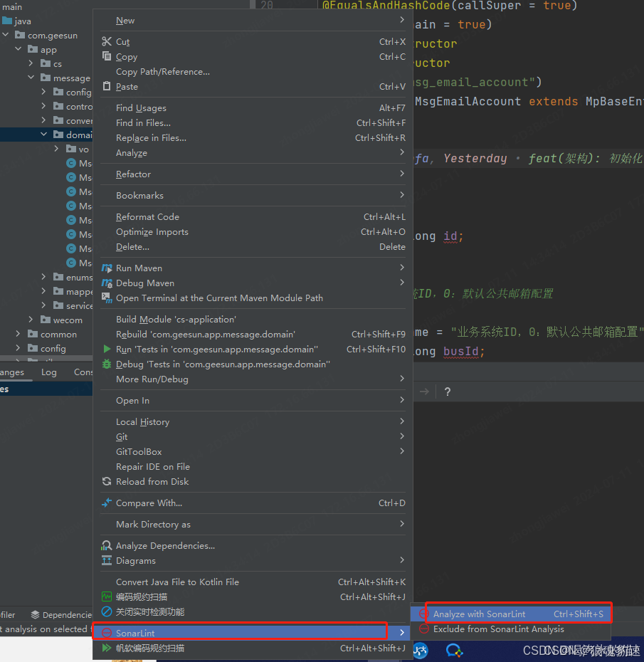Click the Compare With arrows icon
Image resolution: width=644 pixels, height=662 pixels.
tap(107, 503)
